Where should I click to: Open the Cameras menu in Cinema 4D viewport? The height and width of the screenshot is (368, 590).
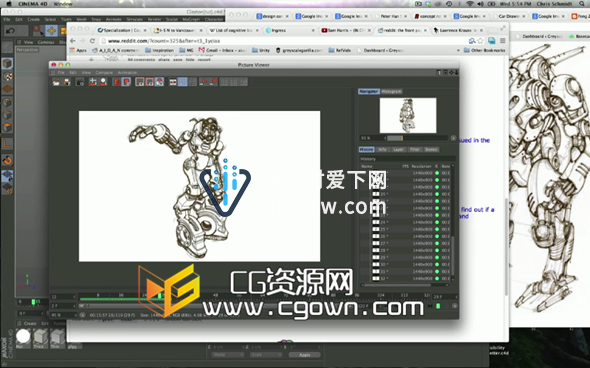46,42
